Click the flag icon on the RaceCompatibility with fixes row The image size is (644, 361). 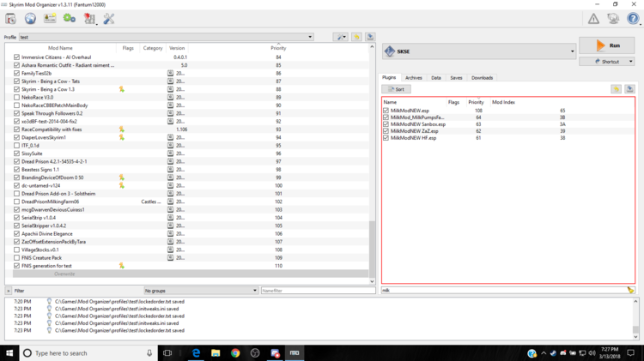(x=122, y=129)
